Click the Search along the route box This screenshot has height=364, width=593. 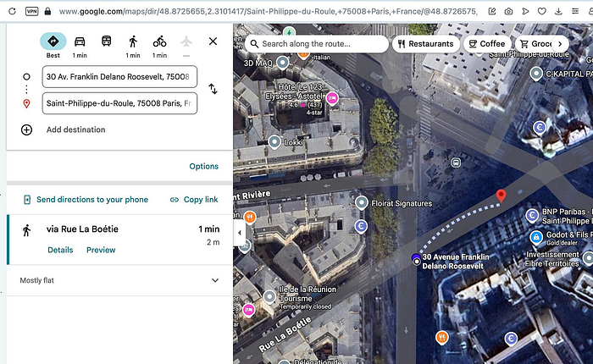(317, 44)
